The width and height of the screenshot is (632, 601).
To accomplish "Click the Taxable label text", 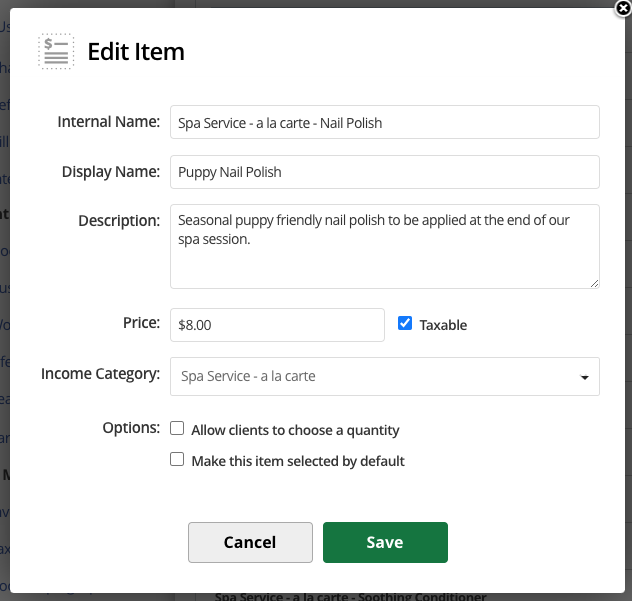I will click(x=443, y=325).
